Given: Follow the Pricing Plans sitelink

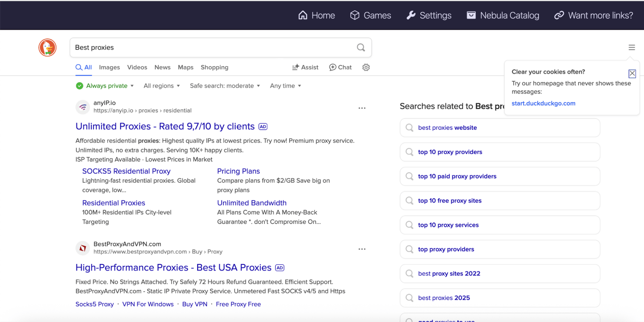Looking at the screenshot, I should tap(238, 171).
